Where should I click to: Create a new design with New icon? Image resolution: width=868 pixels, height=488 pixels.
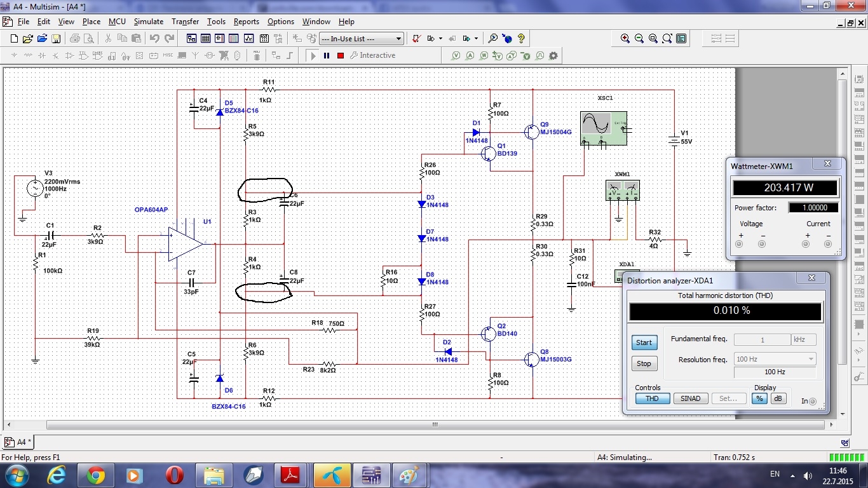pyautogui.click(x=15, y=39)
